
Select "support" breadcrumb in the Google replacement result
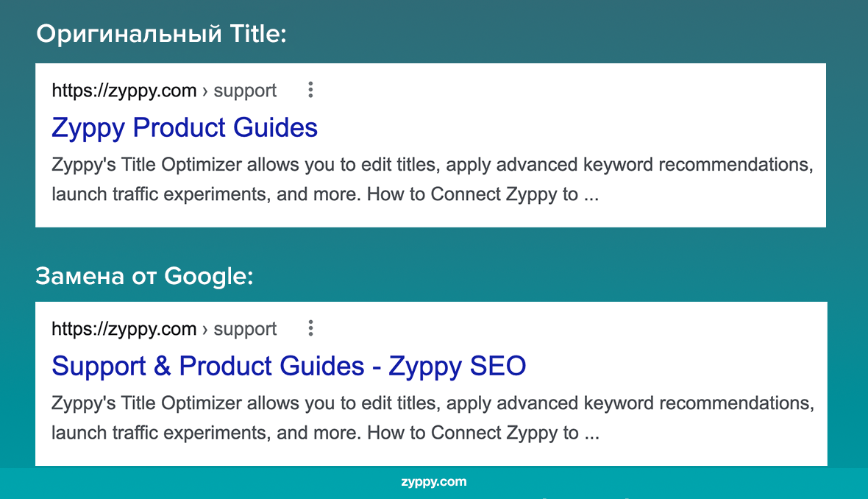pyautogui.click(x=245, y=329)
